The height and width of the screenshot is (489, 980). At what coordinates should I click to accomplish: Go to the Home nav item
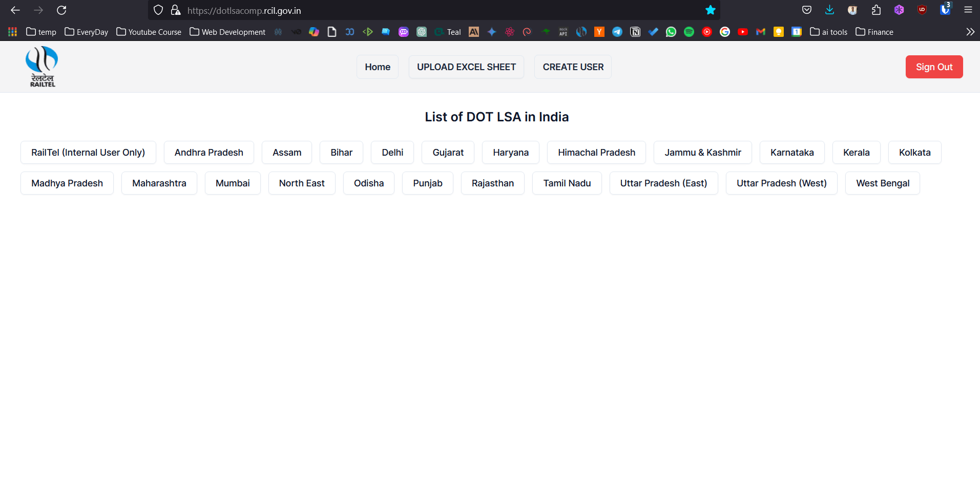[378, 67]
